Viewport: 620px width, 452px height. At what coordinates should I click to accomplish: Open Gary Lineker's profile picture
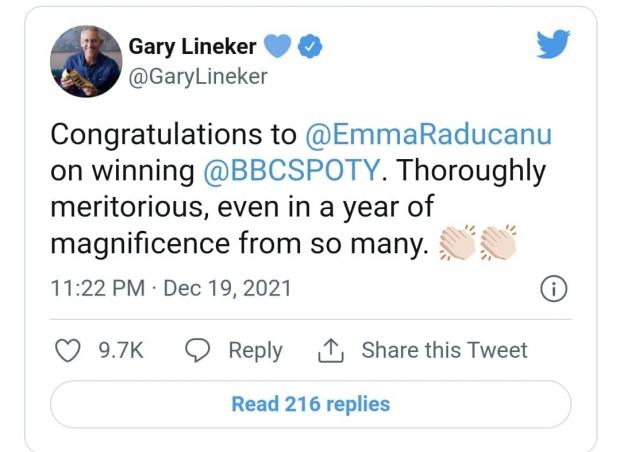click(x=86, y=61)
